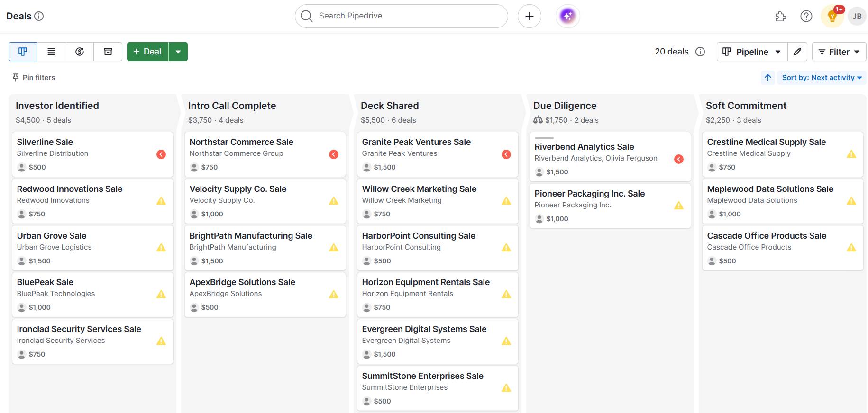Click Due Diligence stage header

tap(565, 106)
